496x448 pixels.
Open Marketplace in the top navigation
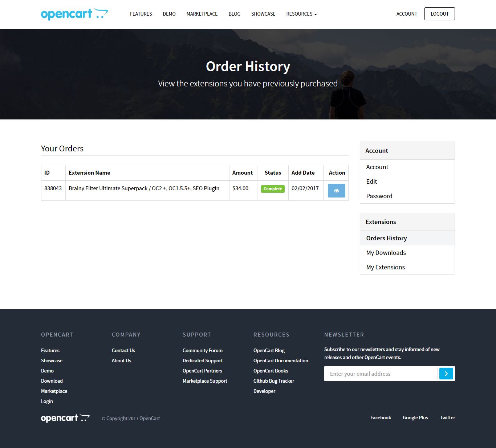click(202, 14)
